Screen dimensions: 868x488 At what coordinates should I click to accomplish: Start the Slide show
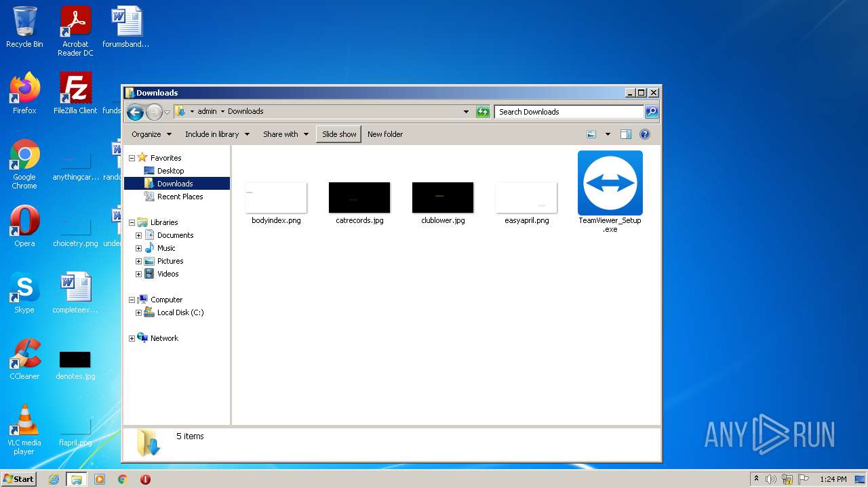tap(339, 134)
